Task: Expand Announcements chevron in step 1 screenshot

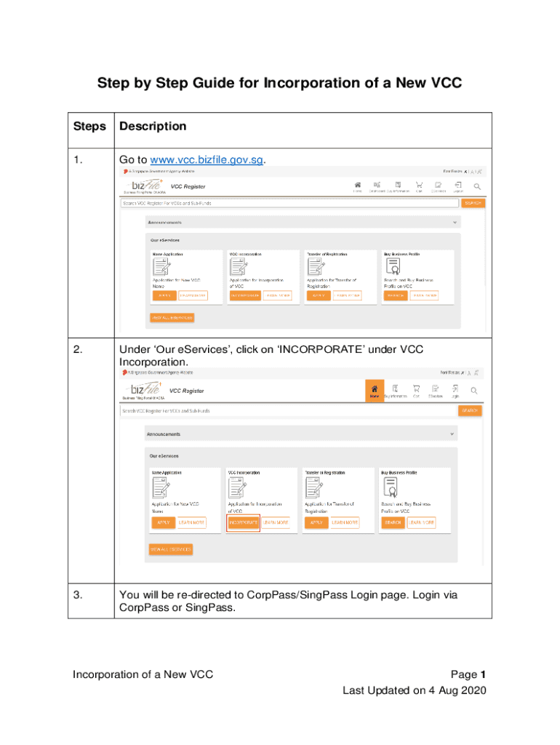Action: coord(455,222)
